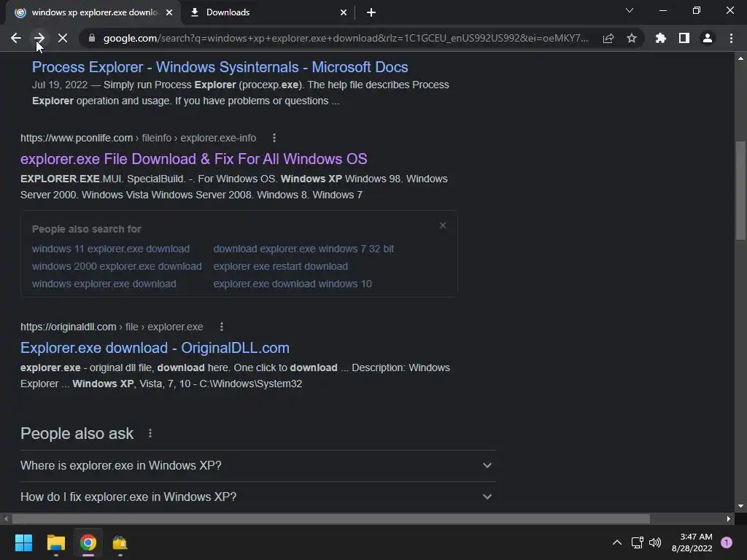747x560 pixels.
Task: Open the volume tray icon
Action: click(655, 542)
